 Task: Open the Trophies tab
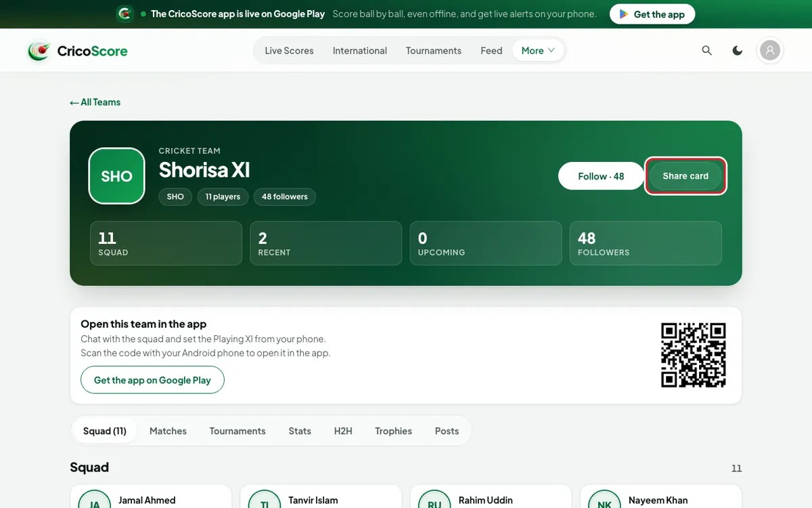[x=393, y=431]
